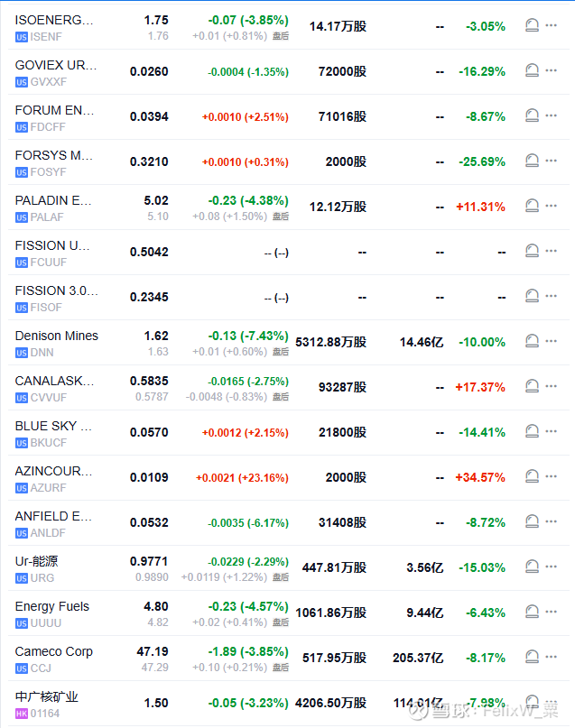Set alert bell for FCUUF row
Viewport: 575px width, 728px height.
coord(532,251)
